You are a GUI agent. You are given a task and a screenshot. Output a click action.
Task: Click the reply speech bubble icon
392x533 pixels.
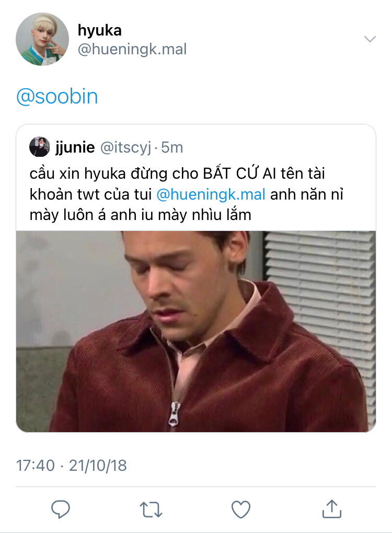click(61, 508)
